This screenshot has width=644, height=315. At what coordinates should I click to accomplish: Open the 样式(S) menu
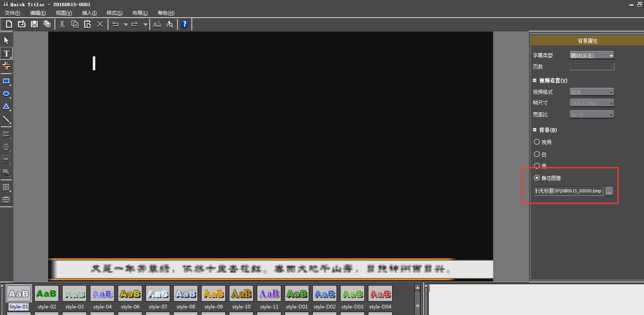coord(114,13)
